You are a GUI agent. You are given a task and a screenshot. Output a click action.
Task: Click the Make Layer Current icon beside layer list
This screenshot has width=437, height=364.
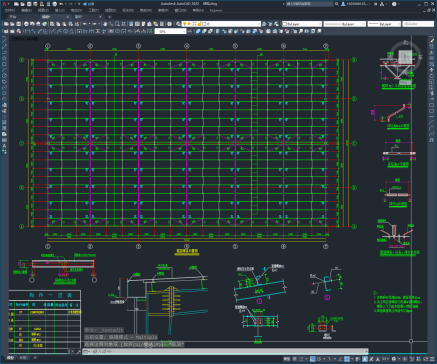tap(264, 24)
